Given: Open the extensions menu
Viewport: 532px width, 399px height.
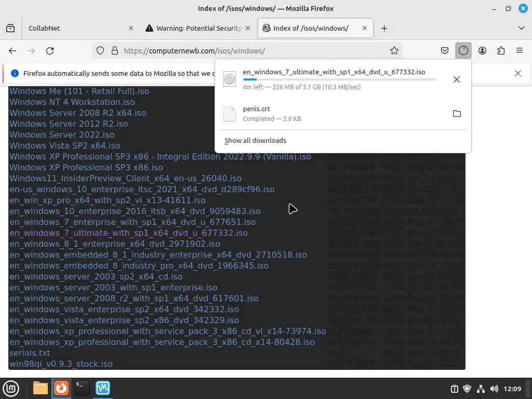Looking at the screenshot, I should [x=501, y=51].
